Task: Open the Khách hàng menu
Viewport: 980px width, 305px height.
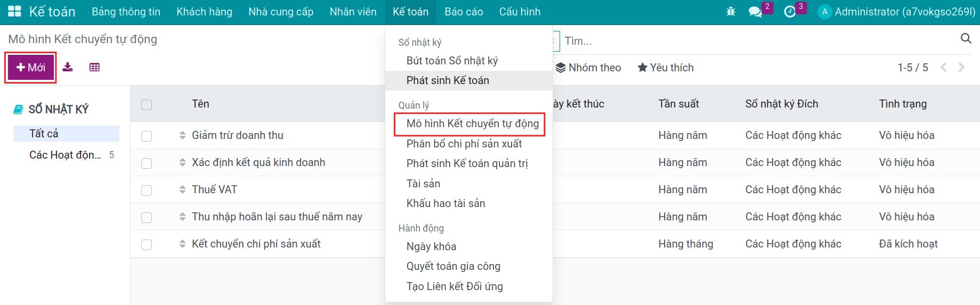Action: [x=204, y=12]
